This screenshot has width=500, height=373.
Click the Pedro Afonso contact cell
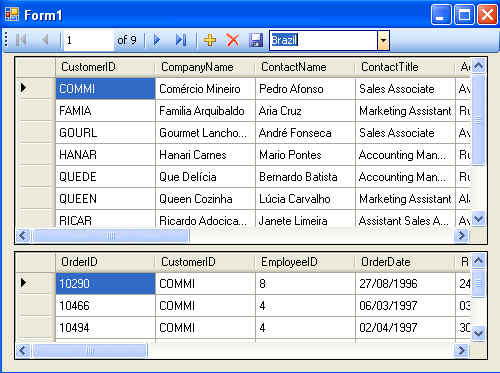[x=305, y=89]
